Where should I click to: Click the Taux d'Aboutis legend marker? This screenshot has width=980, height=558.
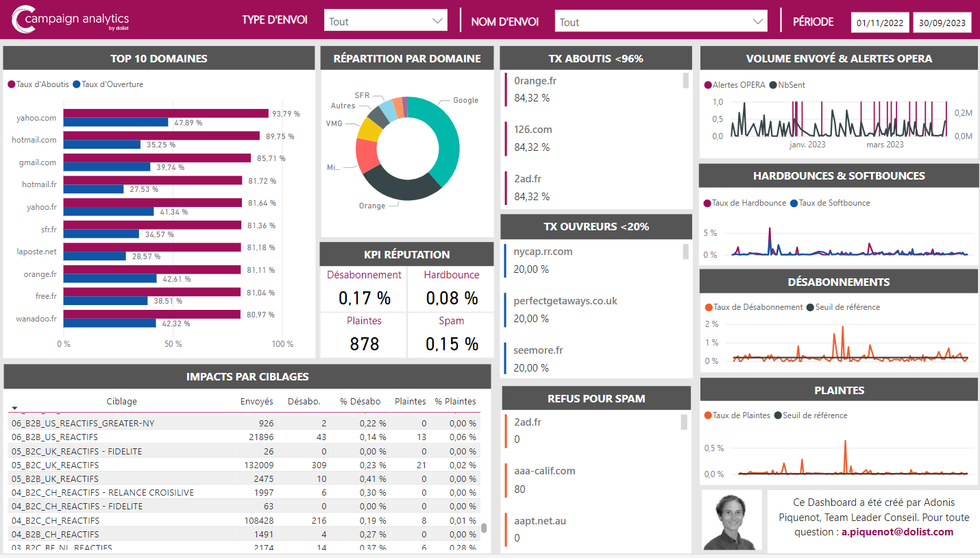pyautogui.click(x=12, y=84)
